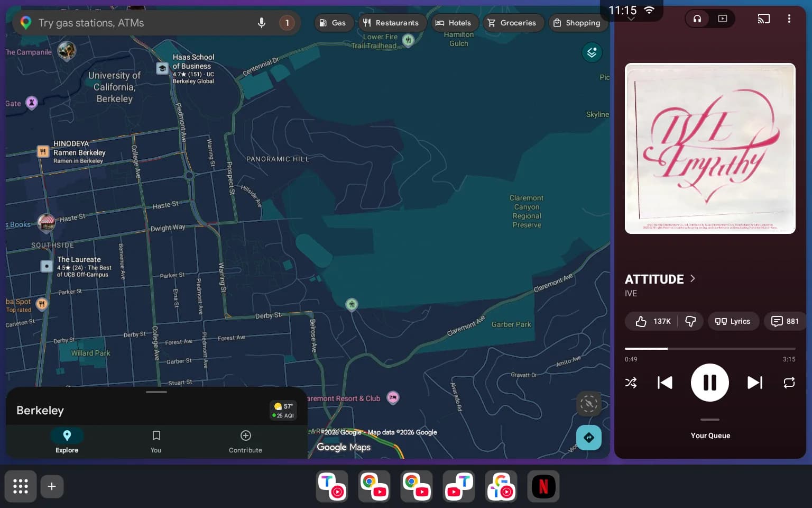The height and width of the screenshot is (508, 812).
Task: Switch to the You tab
Action: point(156,441)
